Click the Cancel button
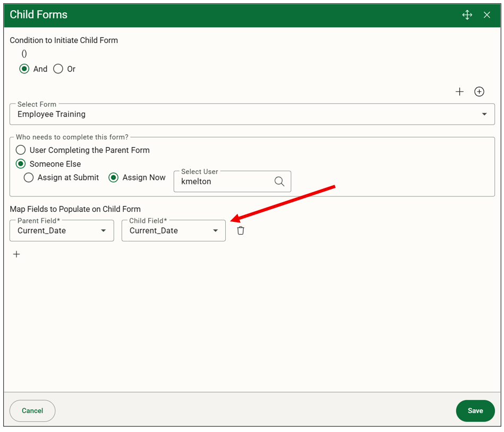The width and height of the screenshot is (504, 432). coord(32,411)
